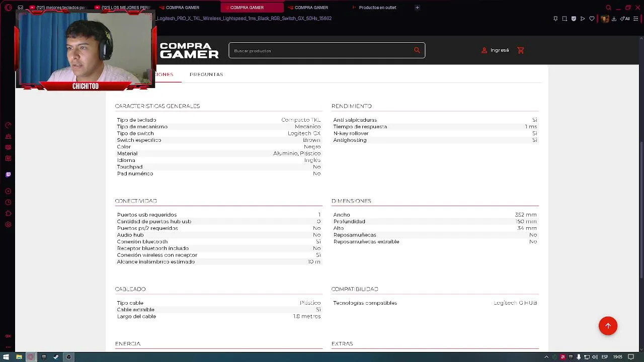The height and width of the screenshot is (362, 644).
Task: Open settings gear icon in sidebar
Action: tap(8, 224)
